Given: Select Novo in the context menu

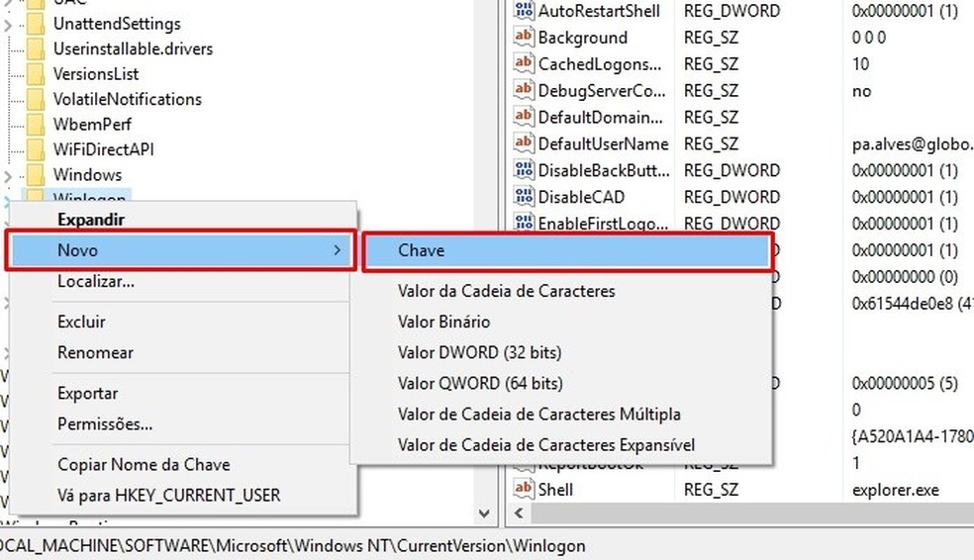Looking at the screenshot, I should (x=181, y=250).
